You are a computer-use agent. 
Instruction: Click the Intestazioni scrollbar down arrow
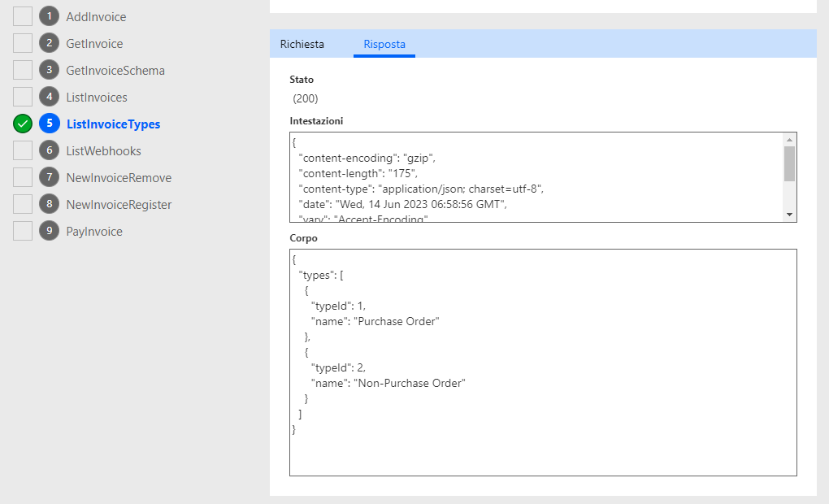point(789,214)
